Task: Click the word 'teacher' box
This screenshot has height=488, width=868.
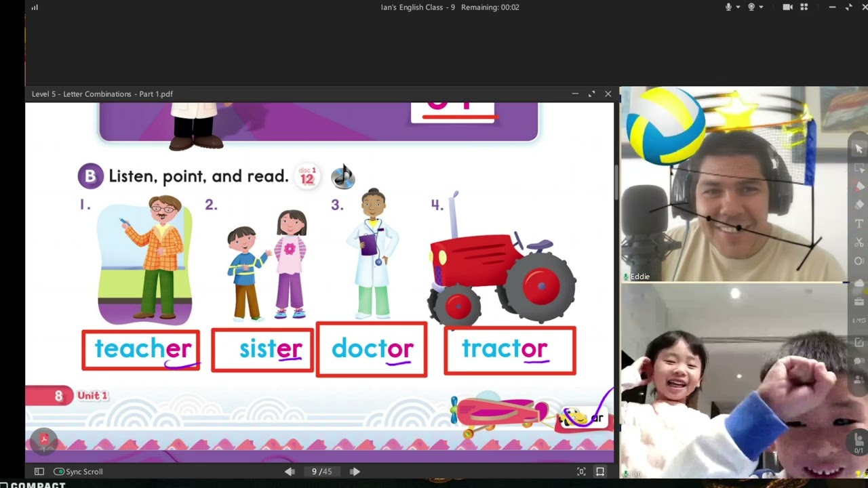Action: 141,350
